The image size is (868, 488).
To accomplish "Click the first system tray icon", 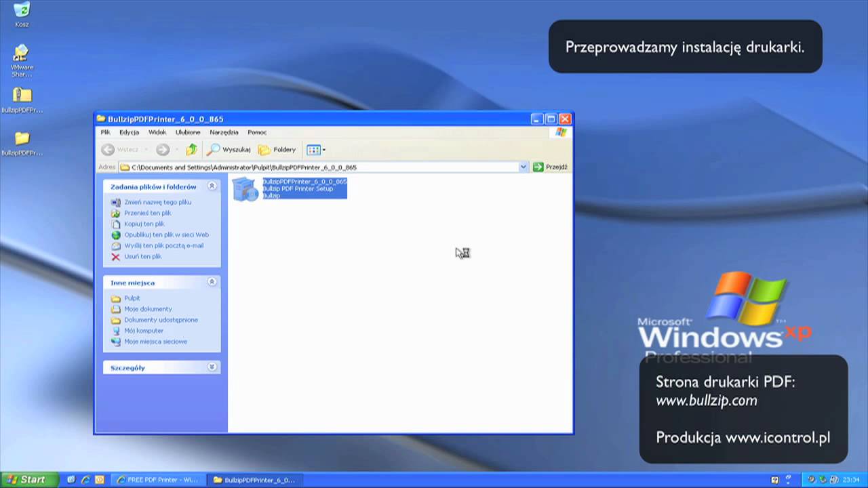I will [811, 480].
